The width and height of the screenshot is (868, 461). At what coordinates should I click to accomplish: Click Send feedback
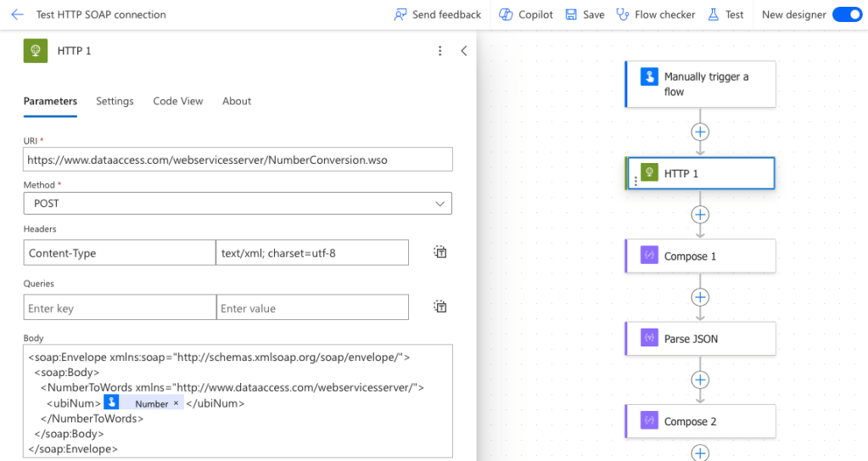pyautogui.click(x=437, y=14)
